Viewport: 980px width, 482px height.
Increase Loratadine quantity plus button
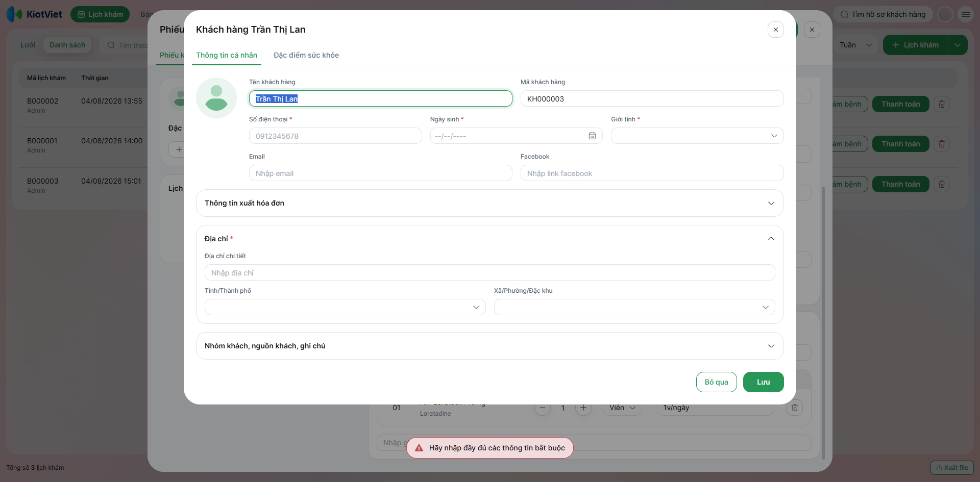pyautogui.click(x=583, y=408)
